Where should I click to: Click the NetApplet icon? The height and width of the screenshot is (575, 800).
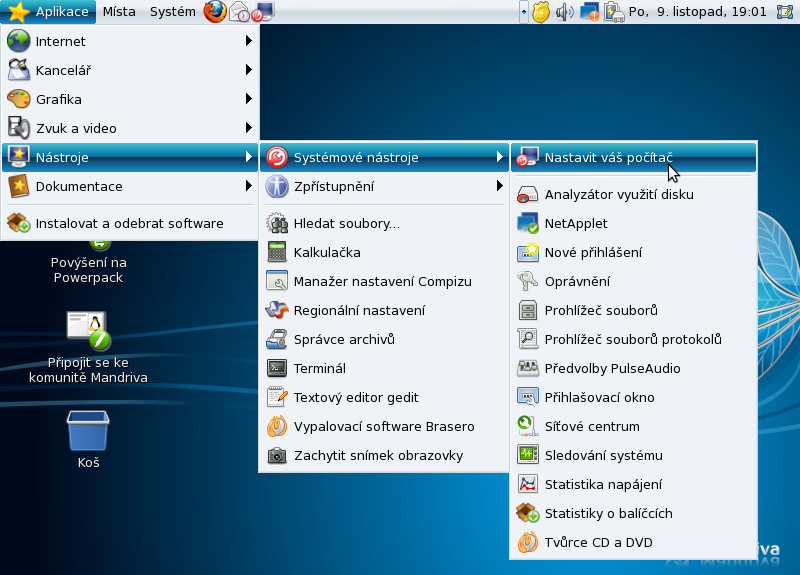528,223
